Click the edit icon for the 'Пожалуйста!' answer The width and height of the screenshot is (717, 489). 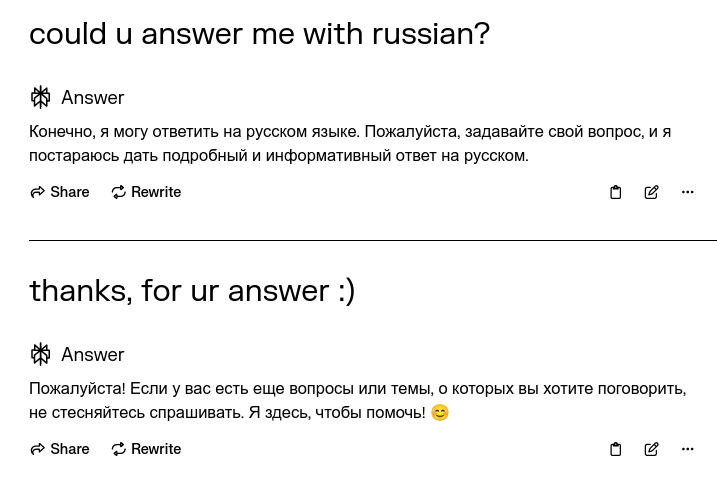[651, 449]
